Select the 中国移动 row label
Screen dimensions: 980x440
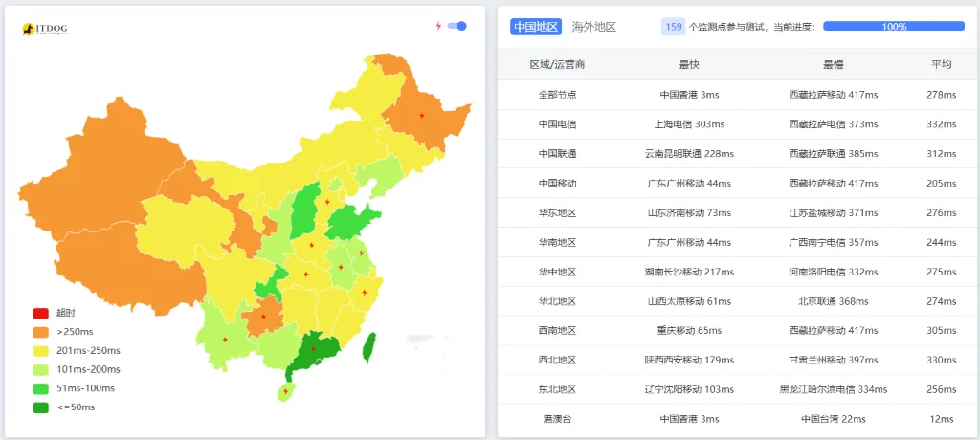click(558, 183)
